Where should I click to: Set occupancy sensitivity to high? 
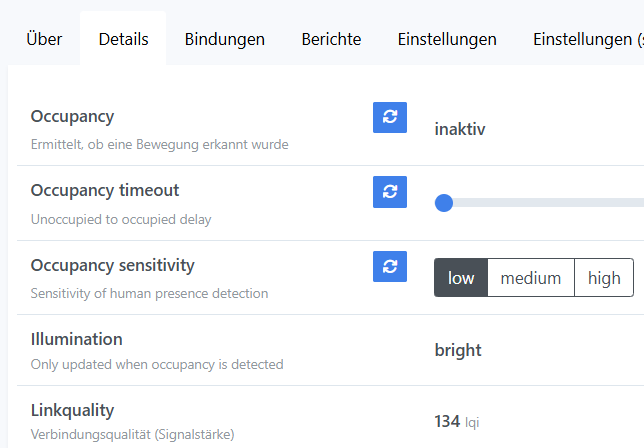tap(604, 278)
